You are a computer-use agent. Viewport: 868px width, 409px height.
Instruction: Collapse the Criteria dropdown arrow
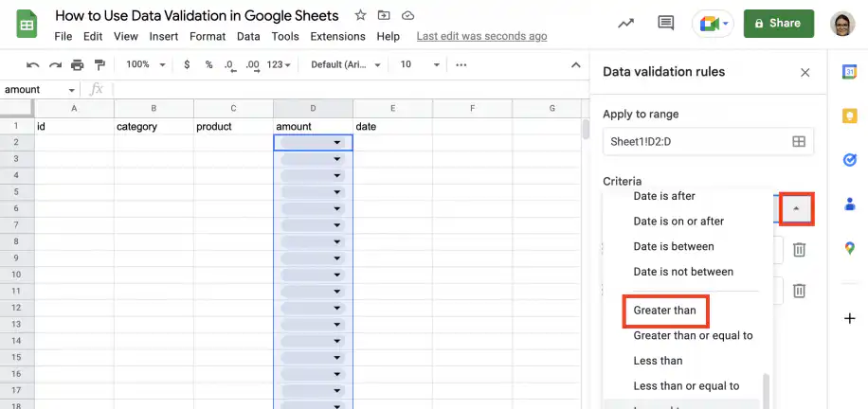point(797,208)
